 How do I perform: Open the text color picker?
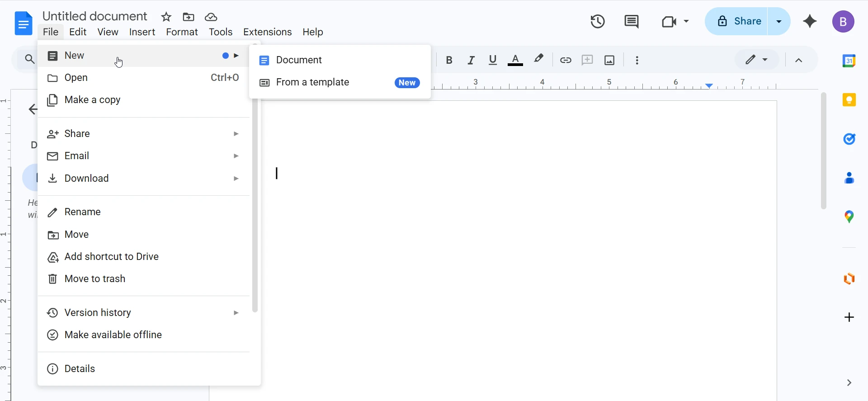[x=515, y=60]
